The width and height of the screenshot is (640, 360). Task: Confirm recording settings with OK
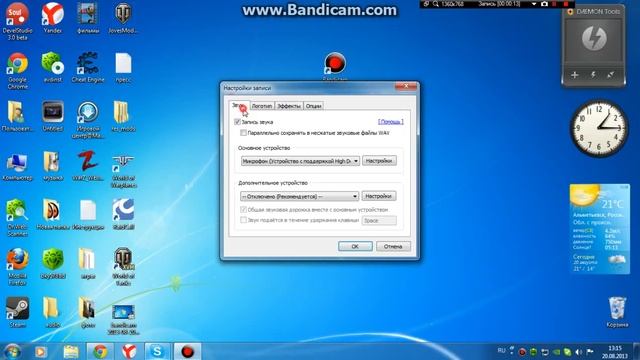pos(355,246)
